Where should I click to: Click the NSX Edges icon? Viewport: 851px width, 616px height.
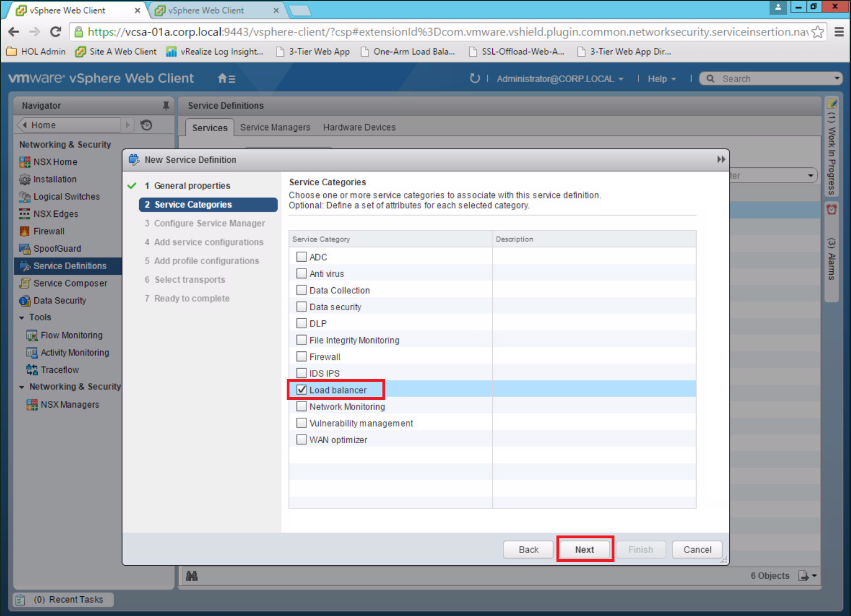click(25, 214)
